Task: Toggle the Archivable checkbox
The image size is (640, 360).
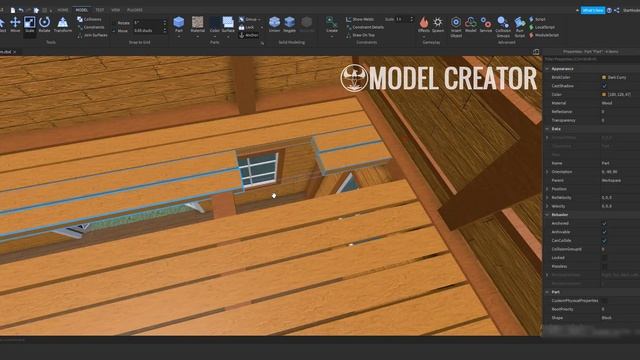Action: [x=604, y=232]
